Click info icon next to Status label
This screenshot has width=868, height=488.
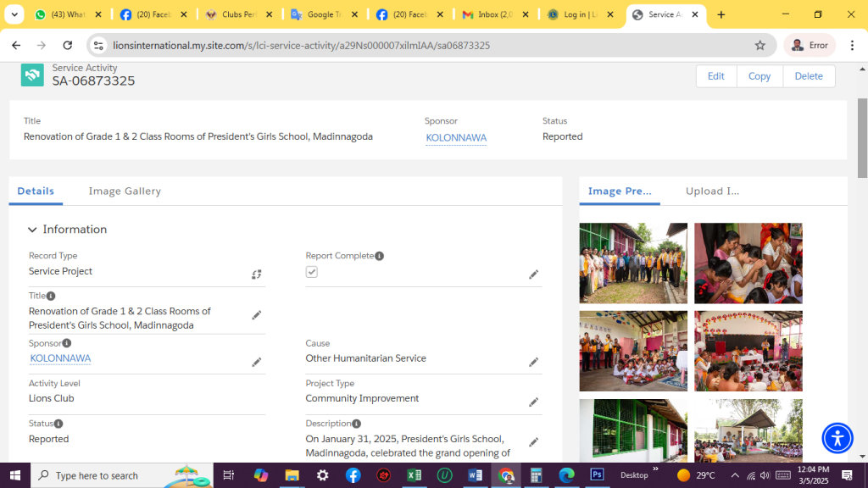pyautogui.click(x=58, y=424)
